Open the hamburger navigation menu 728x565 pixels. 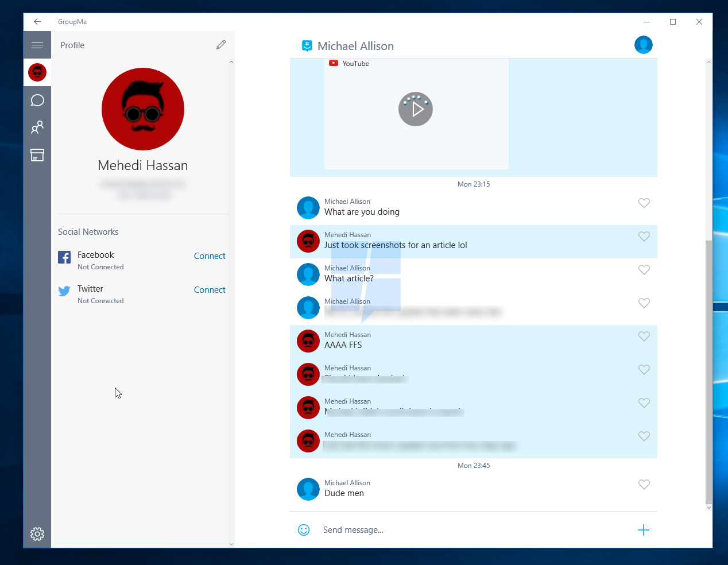(x=37, y=45)
